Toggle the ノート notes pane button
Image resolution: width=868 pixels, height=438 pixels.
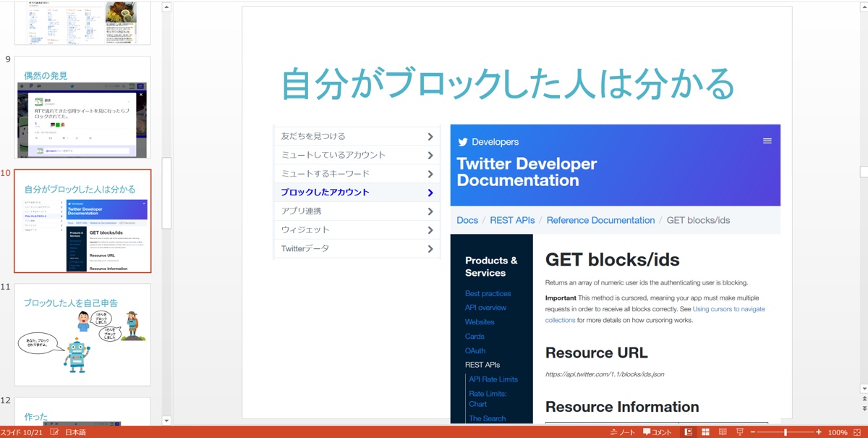point(623,432)
